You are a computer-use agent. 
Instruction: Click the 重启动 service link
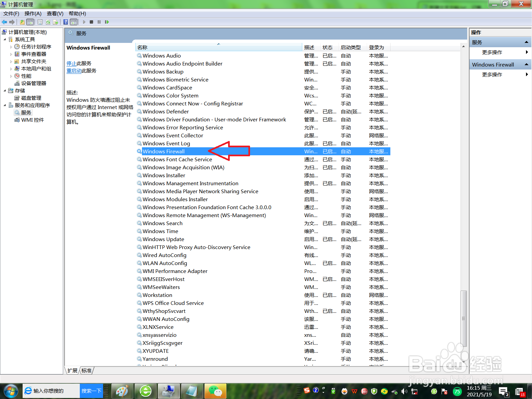click(x=74, y=70)
